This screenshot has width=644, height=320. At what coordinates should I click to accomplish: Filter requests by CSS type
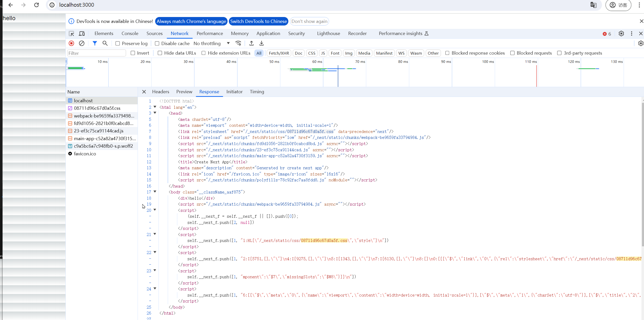coord(312,53)
